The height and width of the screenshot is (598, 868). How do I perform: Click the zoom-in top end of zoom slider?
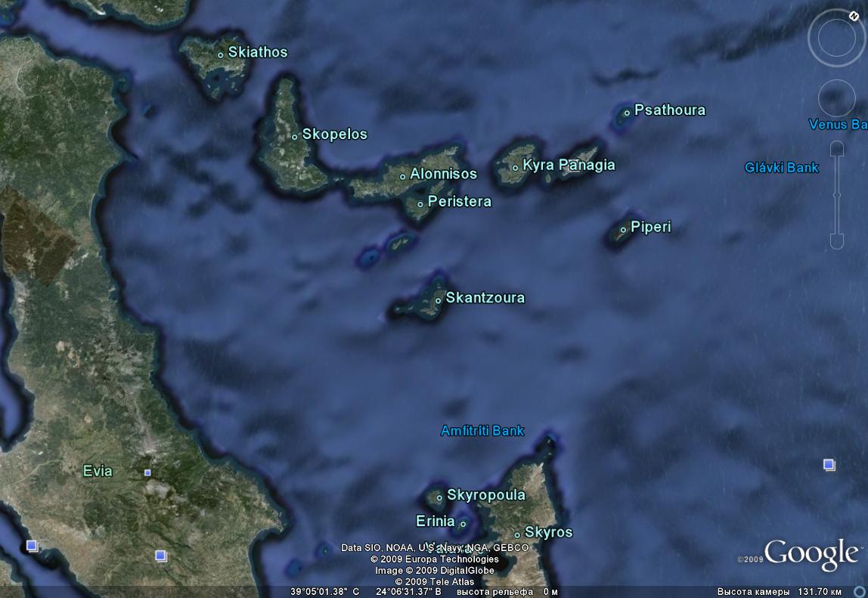836,150
